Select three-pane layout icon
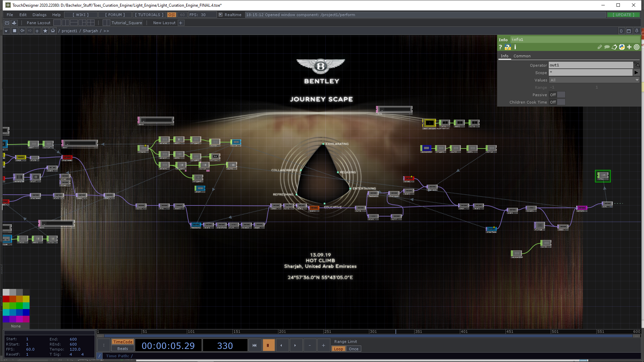Screen dimensions: 644x362 pos(83,23)
